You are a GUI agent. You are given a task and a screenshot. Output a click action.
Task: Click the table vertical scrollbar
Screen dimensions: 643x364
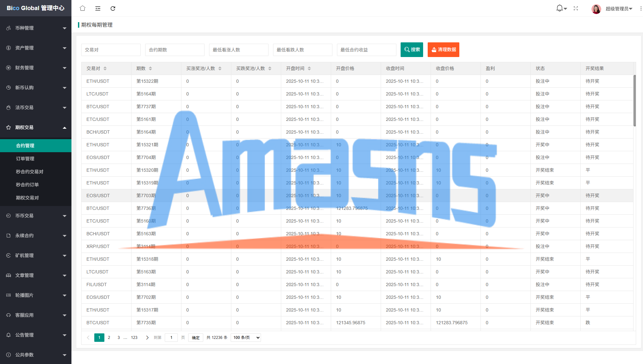635,101
